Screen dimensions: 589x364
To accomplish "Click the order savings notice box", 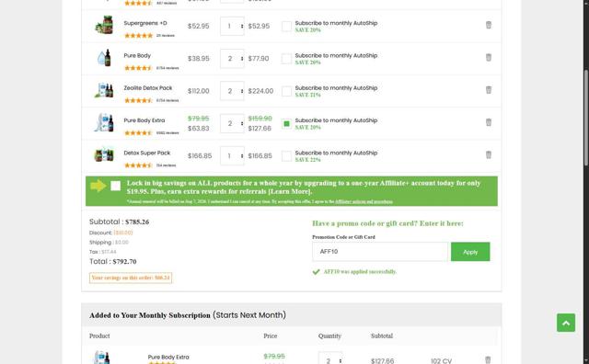I will [131, 279].
